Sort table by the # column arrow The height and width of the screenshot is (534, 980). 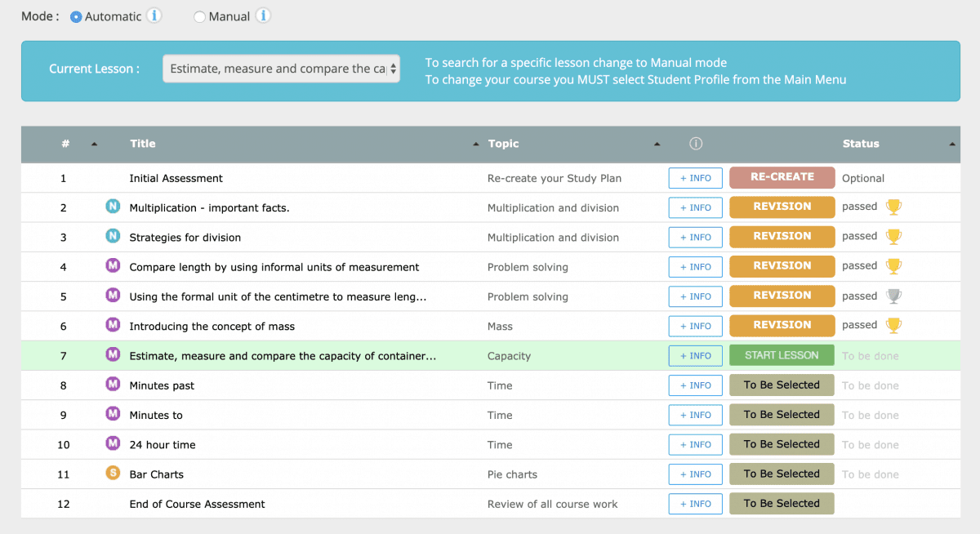[94, 145]
